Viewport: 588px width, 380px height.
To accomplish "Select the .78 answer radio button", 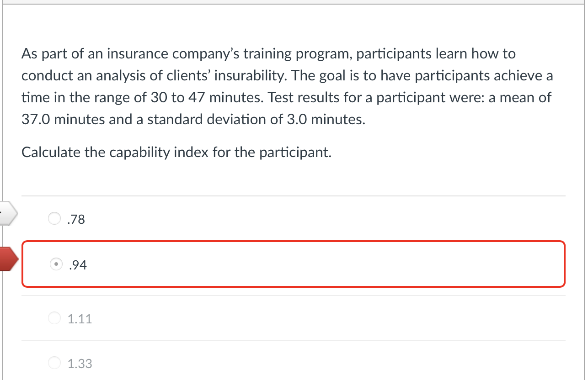I will pyautogui.click(x=54, y=218).
